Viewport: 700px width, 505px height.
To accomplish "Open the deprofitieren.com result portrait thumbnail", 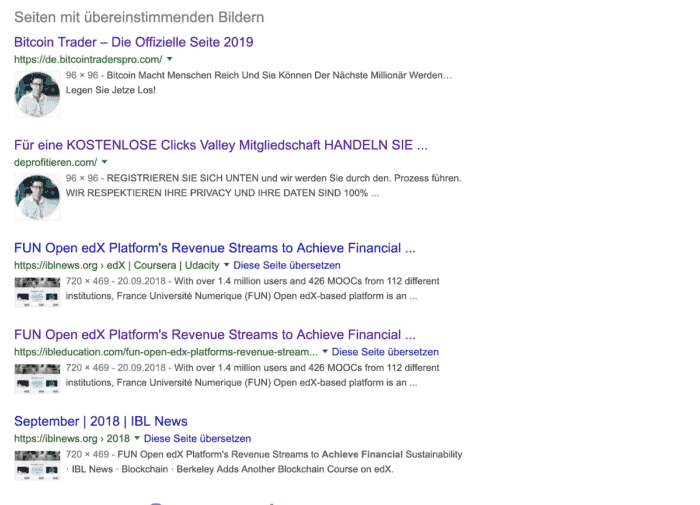I will coord(37,197).
